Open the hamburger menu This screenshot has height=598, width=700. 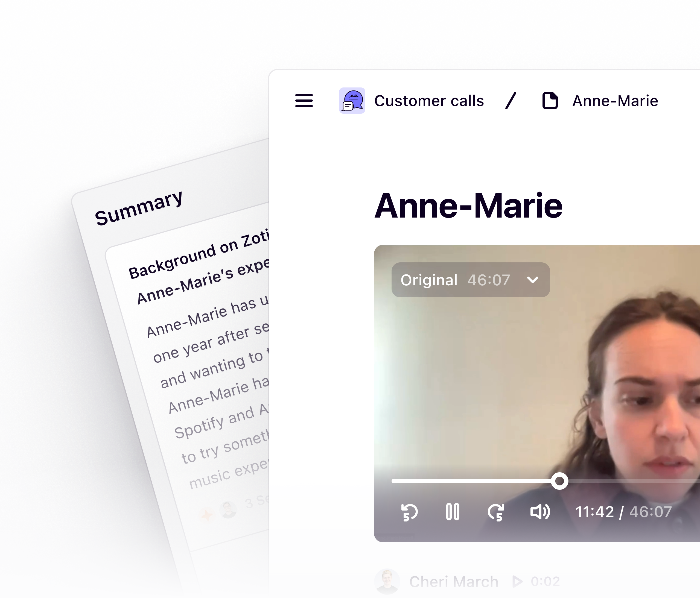304,101
